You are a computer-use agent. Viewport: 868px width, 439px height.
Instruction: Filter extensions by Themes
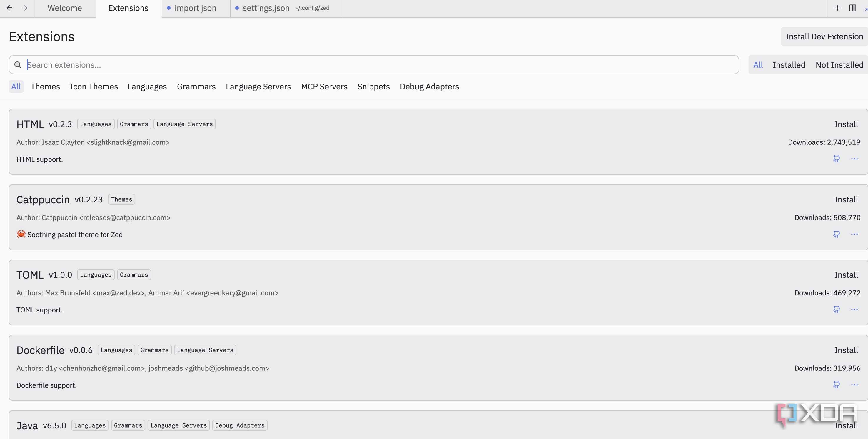(x=45, y=87)
